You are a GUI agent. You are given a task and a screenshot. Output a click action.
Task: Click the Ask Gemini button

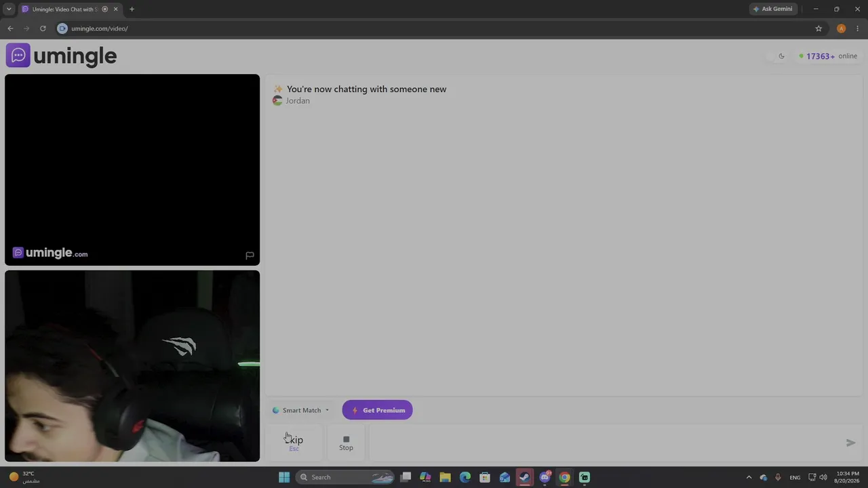click(772, 9)
